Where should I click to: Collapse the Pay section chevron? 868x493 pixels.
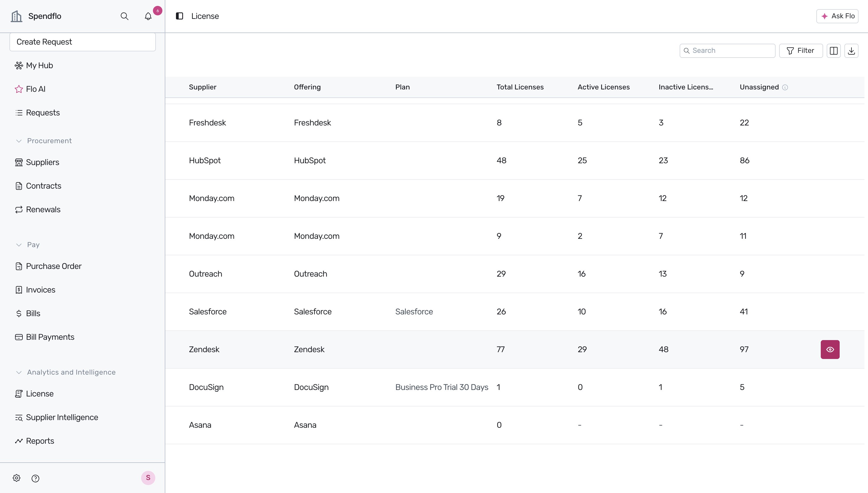[x=19, y=245]
